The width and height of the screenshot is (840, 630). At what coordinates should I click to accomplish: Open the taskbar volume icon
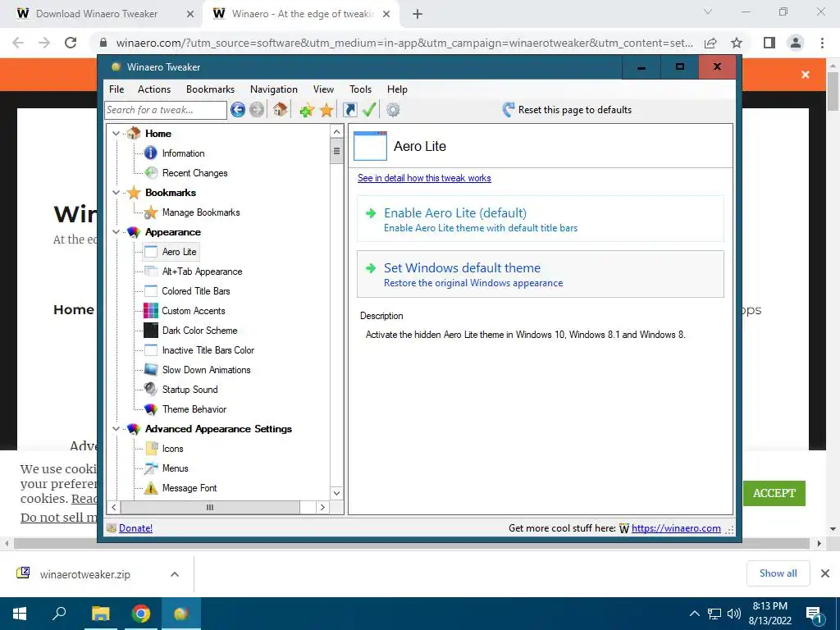(x=733, y=614)
